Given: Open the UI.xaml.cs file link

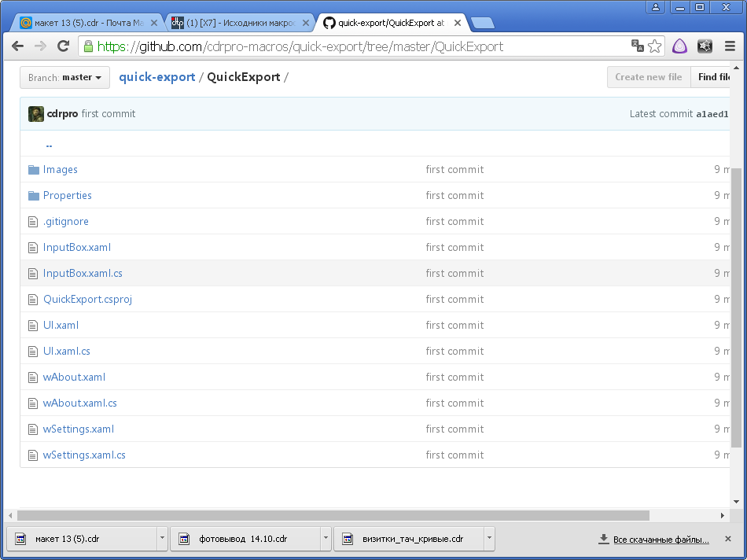Looking at the screenshot, I should [67, 352].
